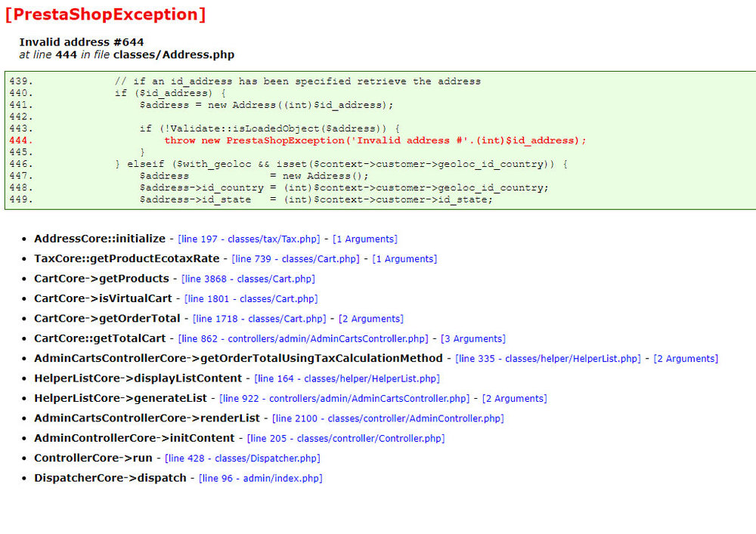
Task: Open the line 3868 classes/Cart.php link
Action: tap(248, 279)
